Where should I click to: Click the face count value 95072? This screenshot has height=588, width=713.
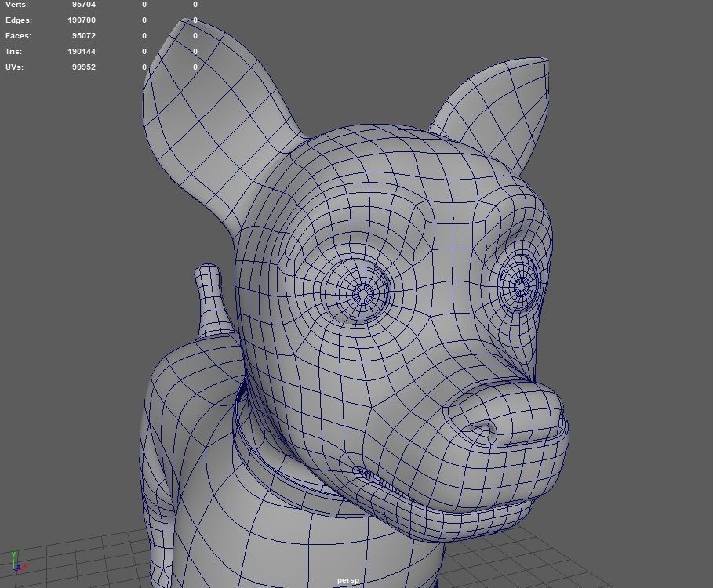coord(84,35)
